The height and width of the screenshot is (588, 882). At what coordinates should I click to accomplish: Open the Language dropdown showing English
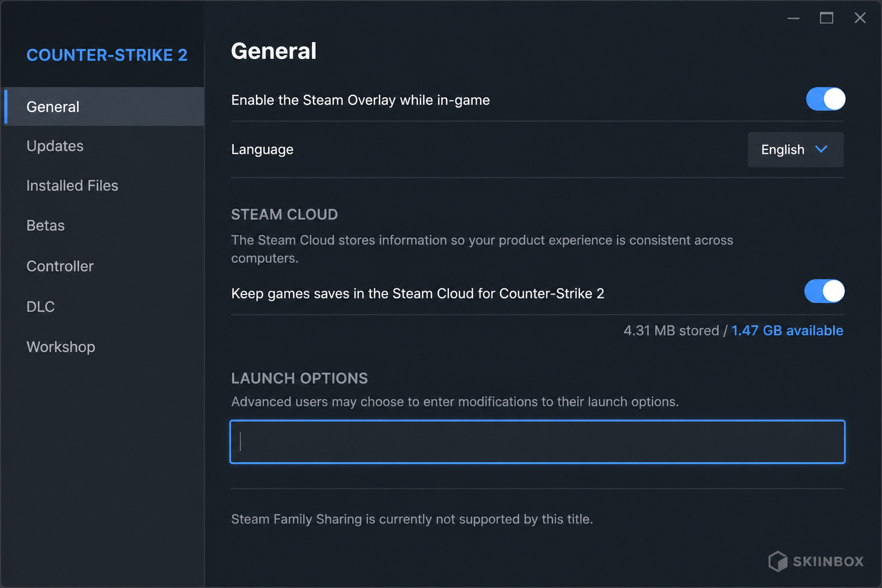click(x=795, y=149)
